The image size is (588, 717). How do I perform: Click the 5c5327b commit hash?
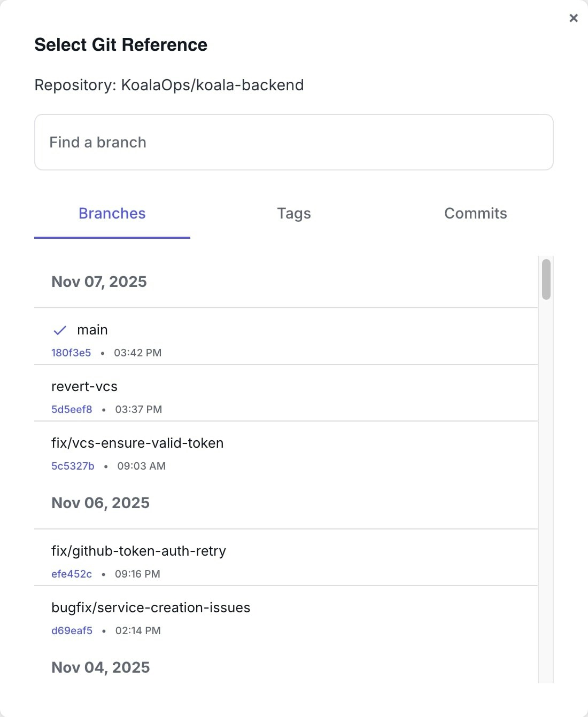pos(73,466)
